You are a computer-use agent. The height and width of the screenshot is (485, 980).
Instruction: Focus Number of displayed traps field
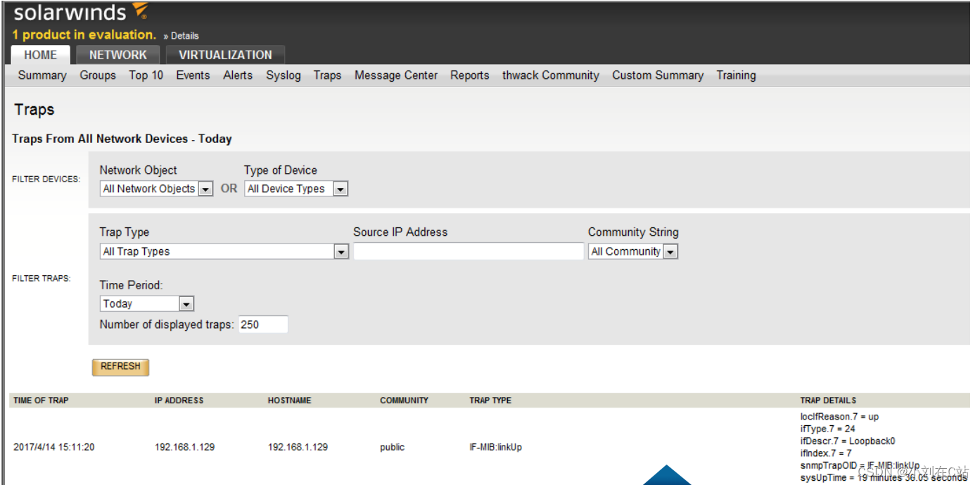click(263, 325)
